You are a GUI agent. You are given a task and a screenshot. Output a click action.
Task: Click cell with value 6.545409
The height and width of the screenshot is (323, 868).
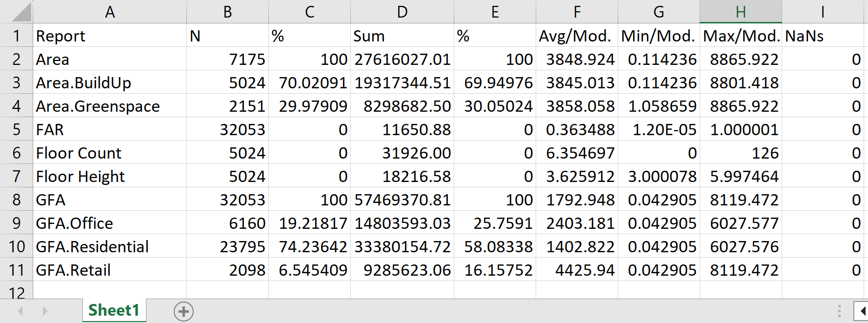[x=309, y=270]
